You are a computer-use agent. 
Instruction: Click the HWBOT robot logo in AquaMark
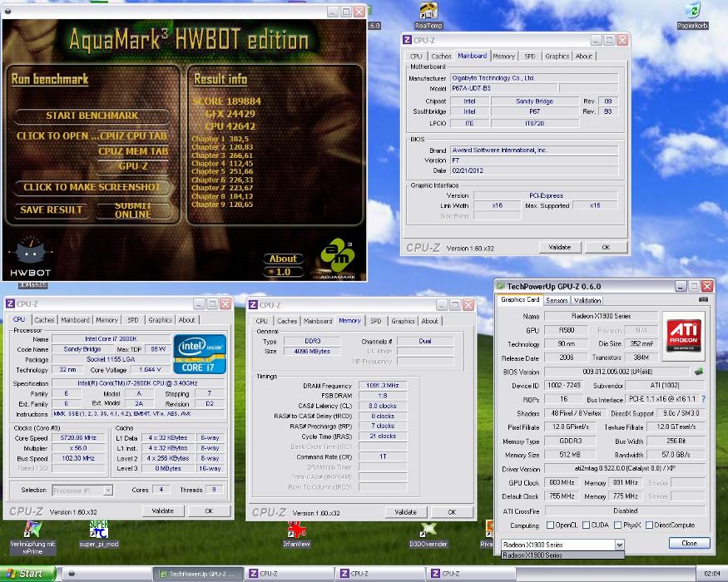[x=30, y=256]
